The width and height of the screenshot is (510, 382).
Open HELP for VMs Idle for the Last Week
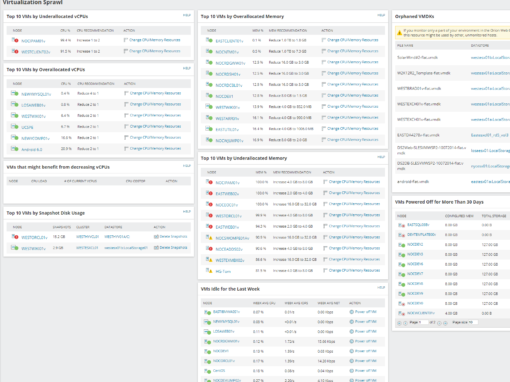coord(381,288)
